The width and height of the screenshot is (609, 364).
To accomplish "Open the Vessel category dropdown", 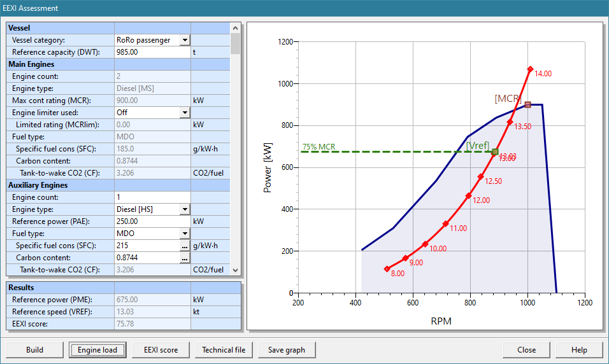I will tap(185, 40).
